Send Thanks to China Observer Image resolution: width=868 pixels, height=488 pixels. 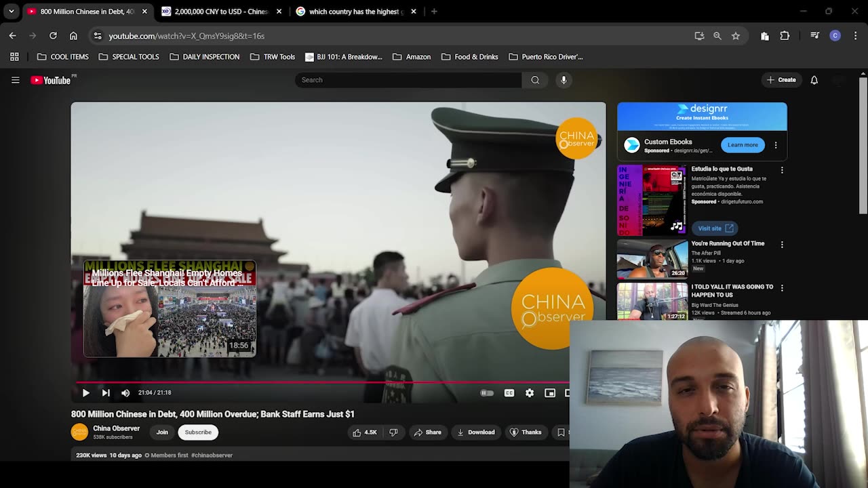526,432
